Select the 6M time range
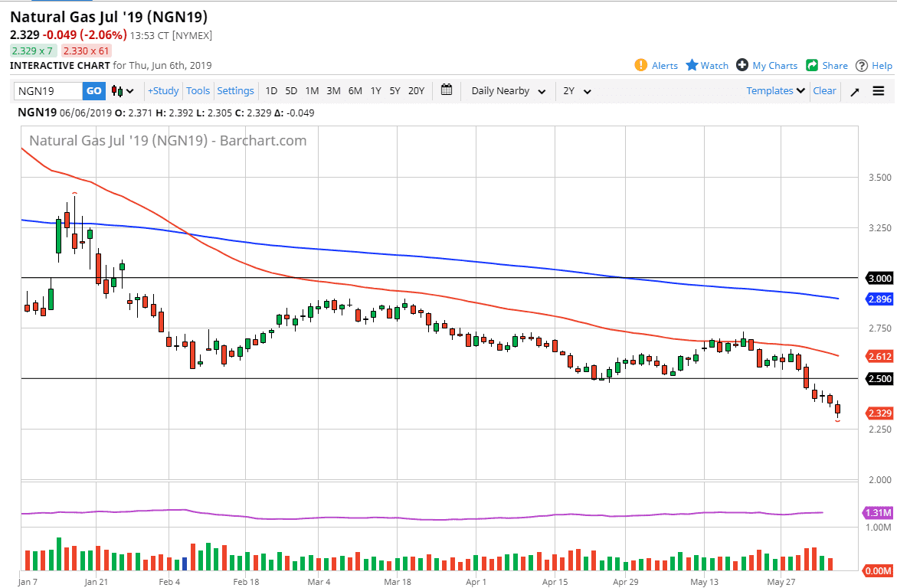The width and height of the screenshot is (897, 588). [355, 90]
